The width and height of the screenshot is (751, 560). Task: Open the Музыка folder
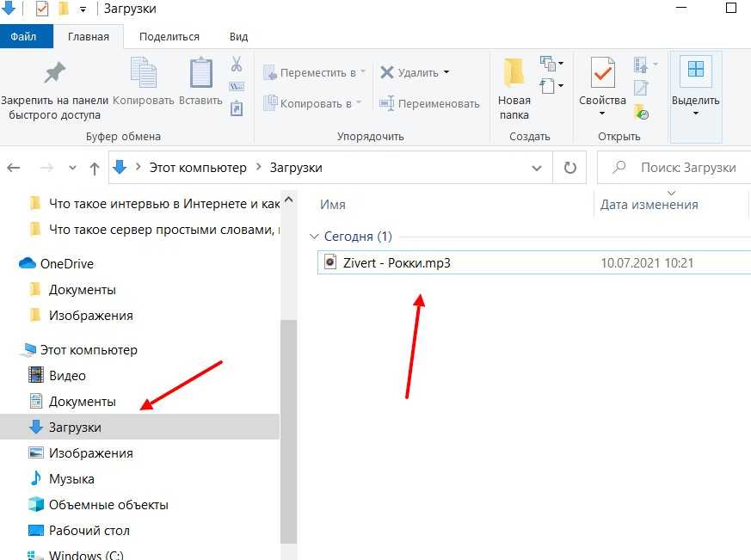tap(71, 479)
